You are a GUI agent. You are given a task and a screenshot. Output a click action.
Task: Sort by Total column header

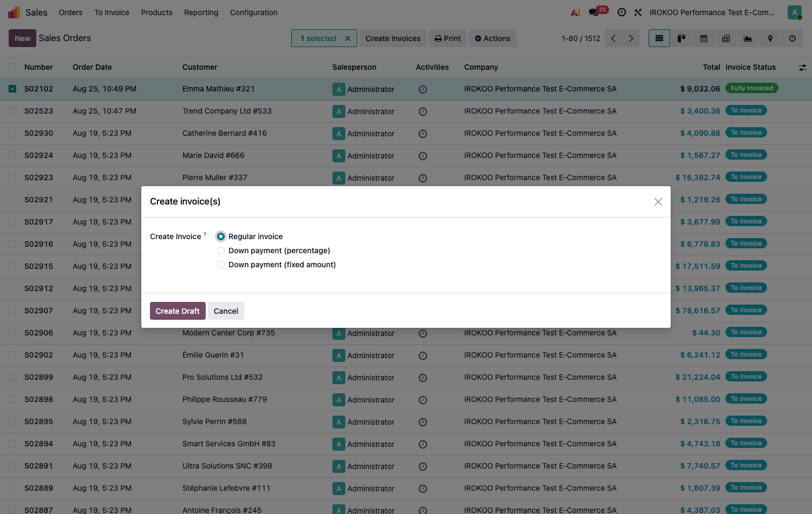coord(711,67)
